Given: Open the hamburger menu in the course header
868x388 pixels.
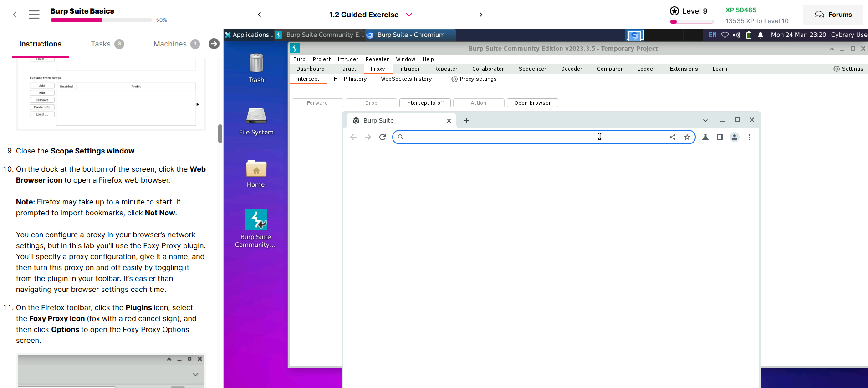Looking at the screenshot, I should pos(34,15).
